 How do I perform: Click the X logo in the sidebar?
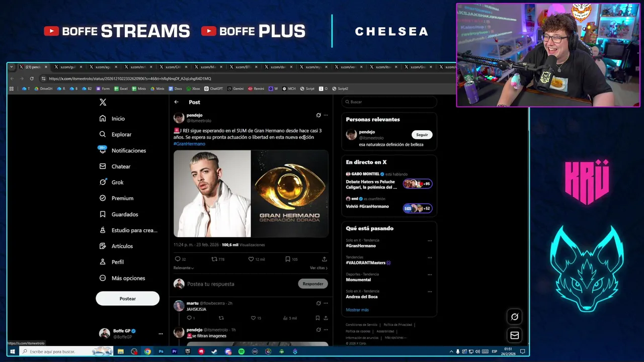tap(103, 102)
